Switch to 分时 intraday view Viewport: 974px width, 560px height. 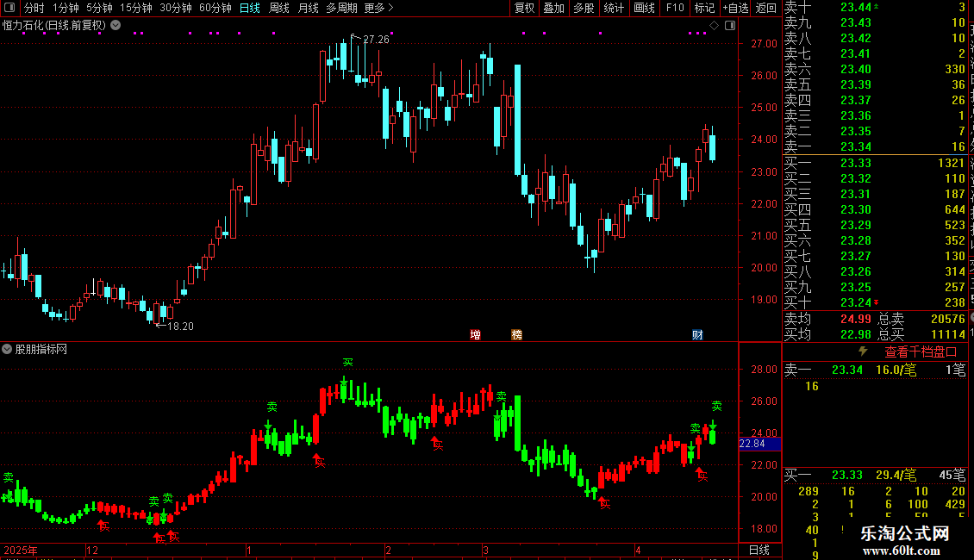coord(34,8)
